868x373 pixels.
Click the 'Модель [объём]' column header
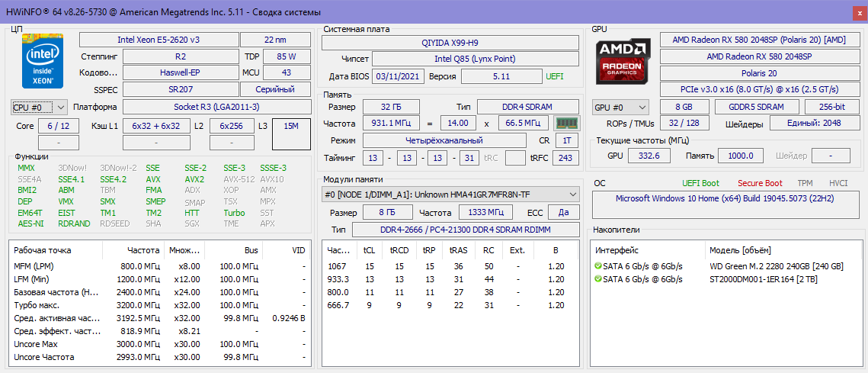click(x=740, y=250)
